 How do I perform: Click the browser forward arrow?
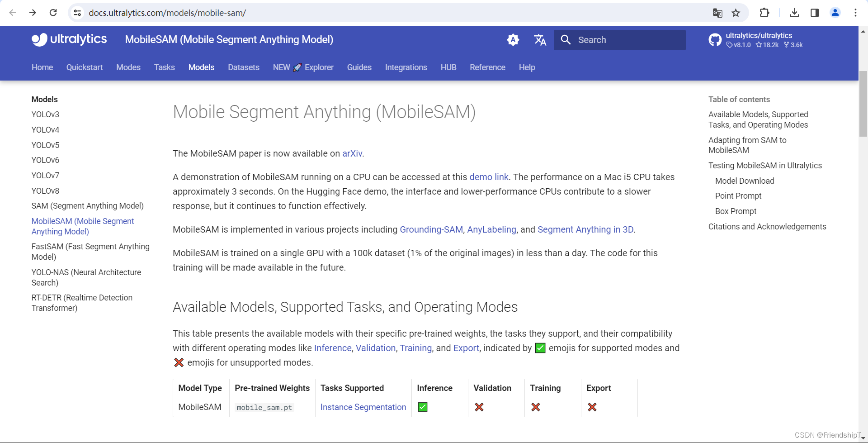[33, 13]
